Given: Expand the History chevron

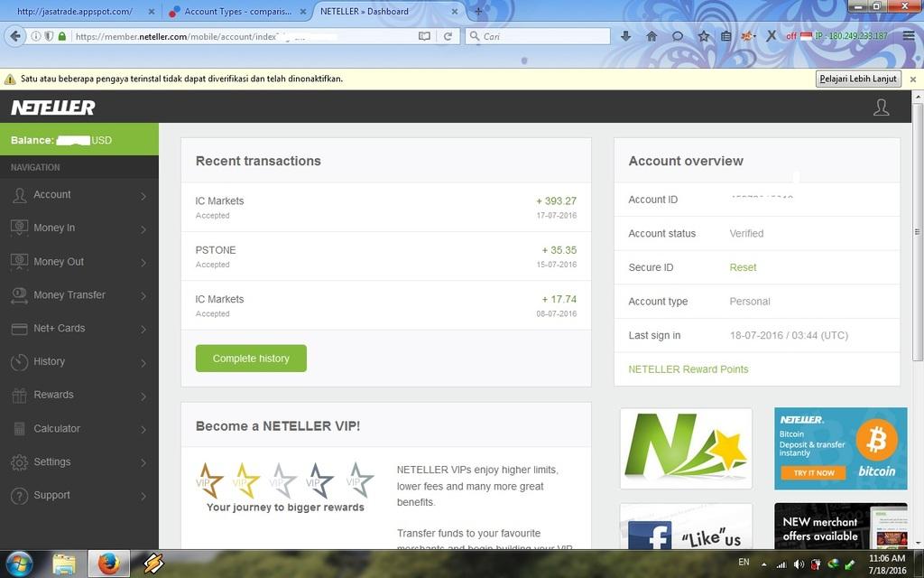Looking at the screenshot, I should (143, 362).
